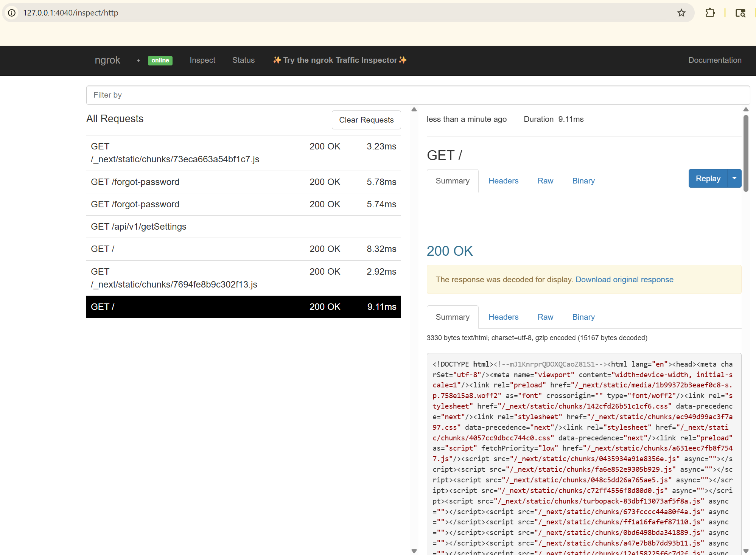Open the Inspect menu item
The height and width of the screenshot is (555, 756).
tap(202, 60)
